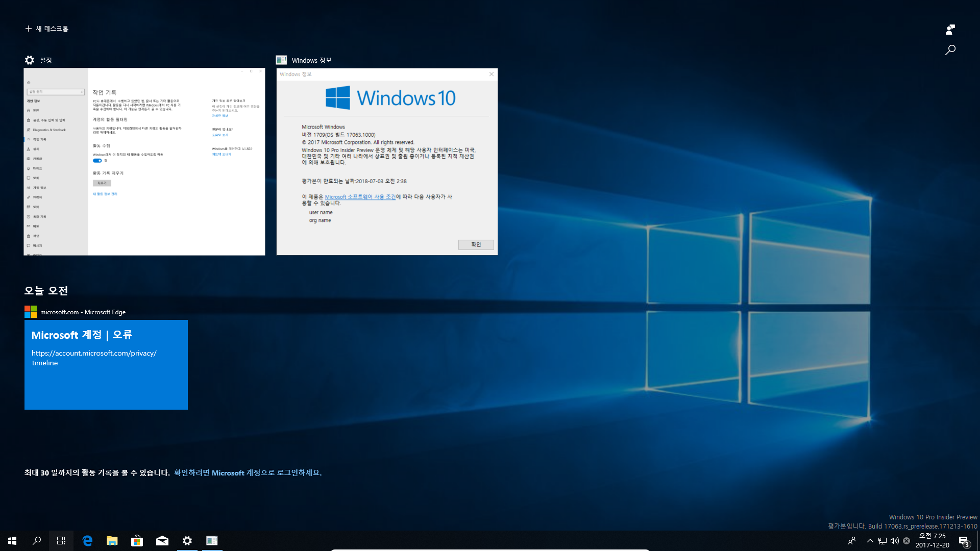This screenshot has height=551, width=980.
Task: Show hidden tray icons chevron
Action: (x=870, y=541)
